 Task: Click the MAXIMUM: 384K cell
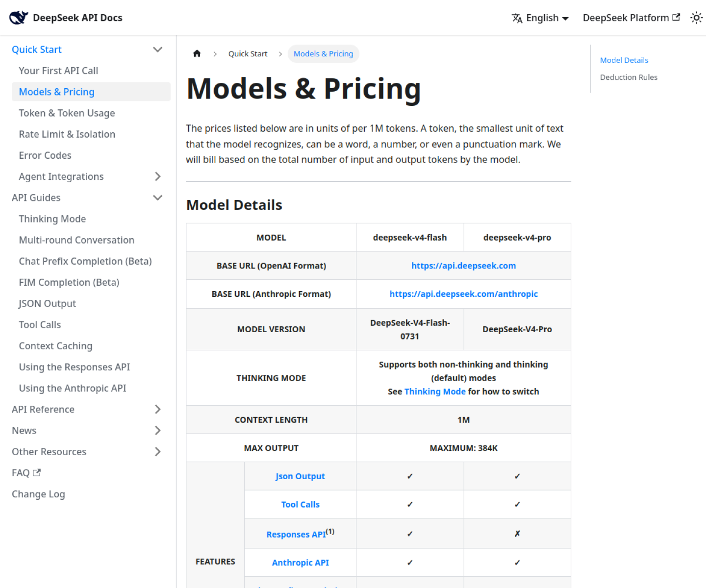(463, 448)
